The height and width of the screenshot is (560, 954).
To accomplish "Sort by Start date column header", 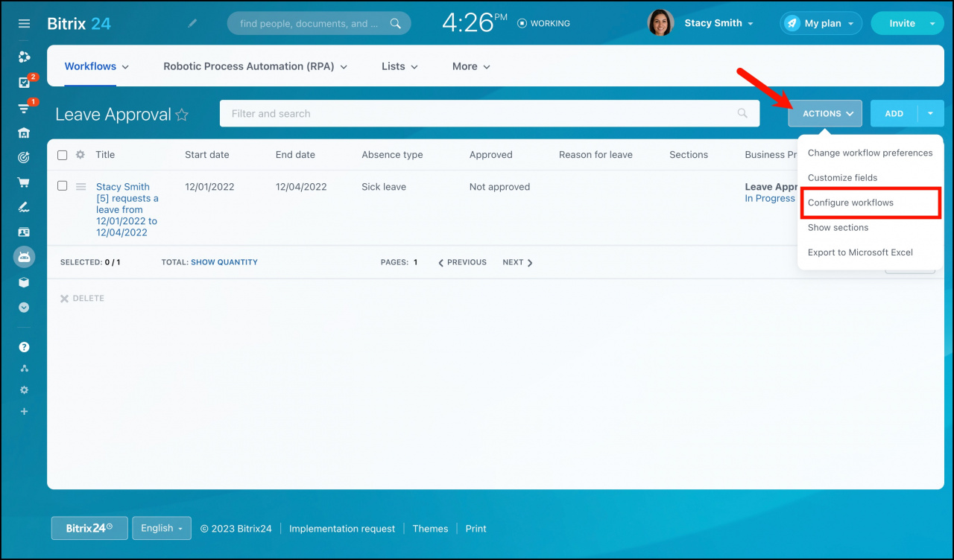I will click(207, 155).
